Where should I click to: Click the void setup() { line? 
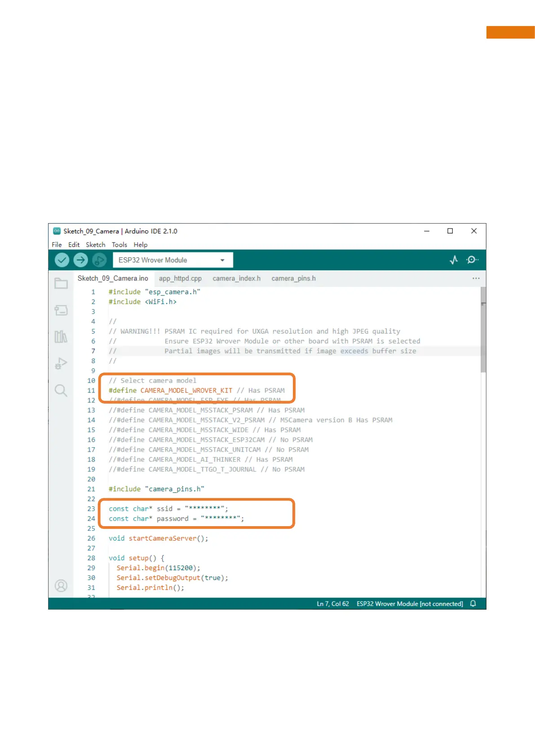137,558
